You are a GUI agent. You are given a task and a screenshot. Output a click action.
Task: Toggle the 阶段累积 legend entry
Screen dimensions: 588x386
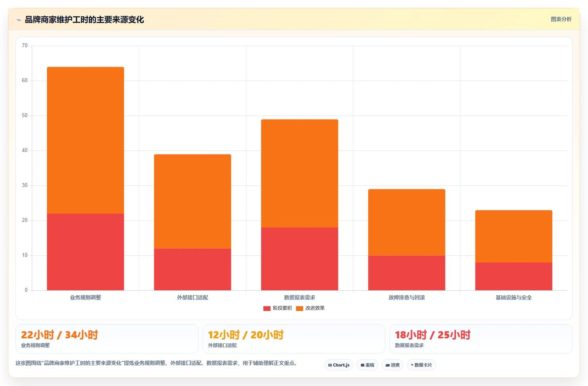click(x=278, y=308)
